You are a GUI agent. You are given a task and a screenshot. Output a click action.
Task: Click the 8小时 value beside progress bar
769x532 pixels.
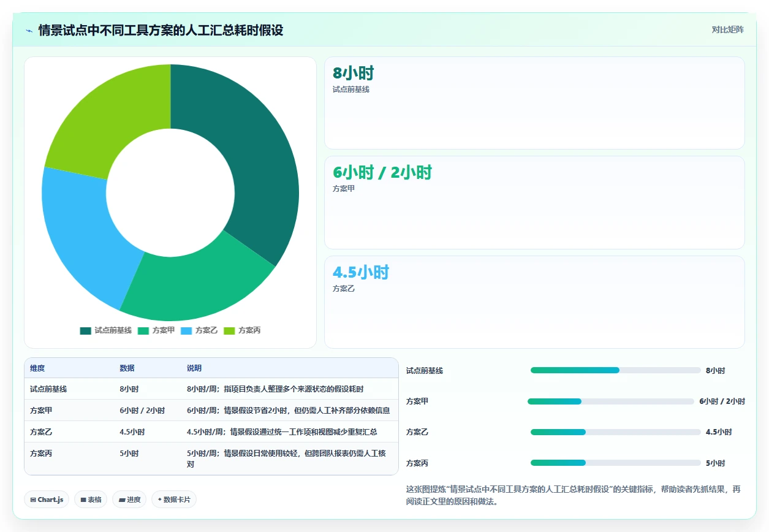tap(715, 371)
